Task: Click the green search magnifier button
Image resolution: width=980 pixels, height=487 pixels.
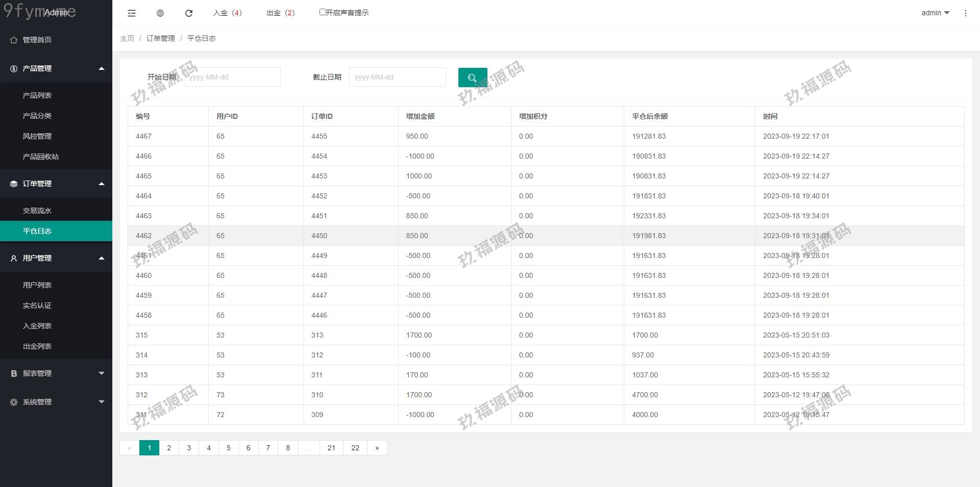Action: click(x=472, y=78)
